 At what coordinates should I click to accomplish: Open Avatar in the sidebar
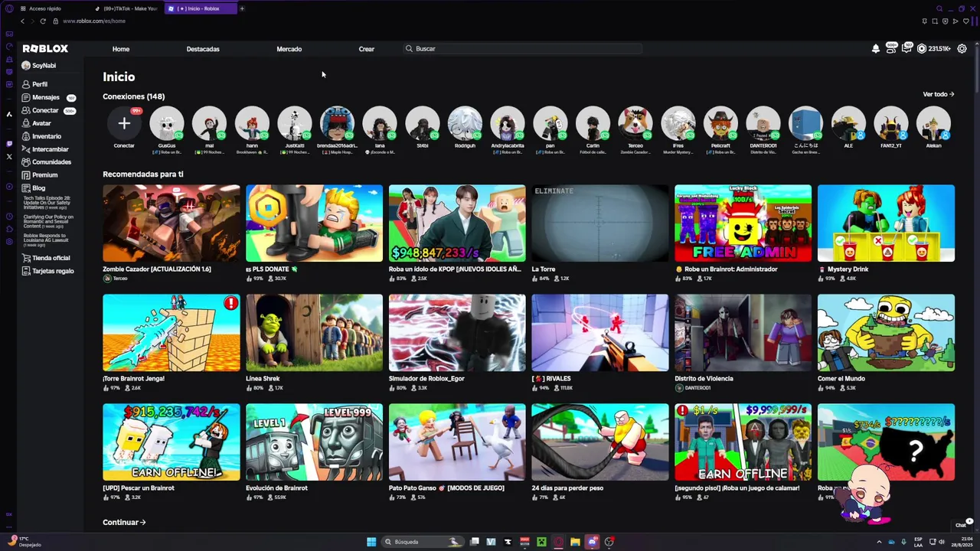click(36, 123)
